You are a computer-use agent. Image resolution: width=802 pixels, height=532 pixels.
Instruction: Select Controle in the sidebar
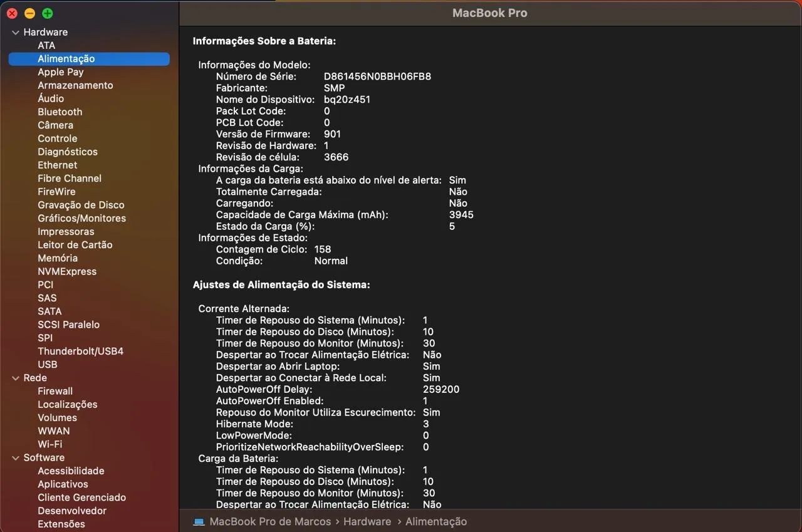58,138
